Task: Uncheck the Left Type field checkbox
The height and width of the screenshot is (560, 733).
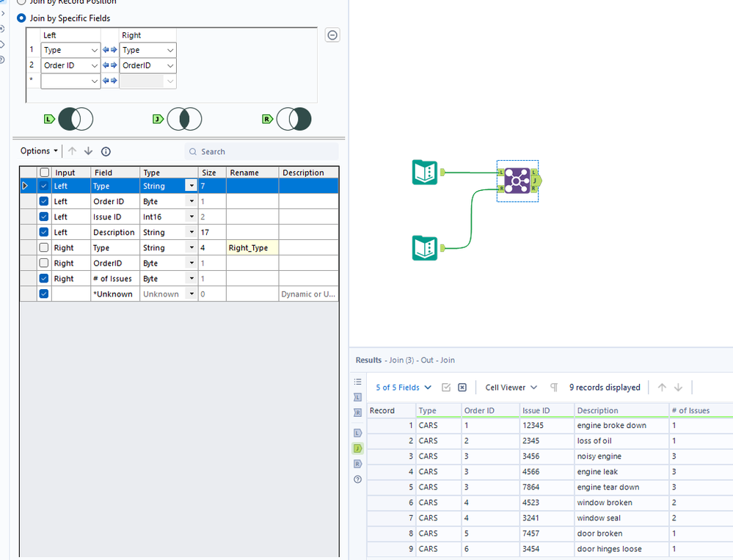Action: click(x=44, y=186)
